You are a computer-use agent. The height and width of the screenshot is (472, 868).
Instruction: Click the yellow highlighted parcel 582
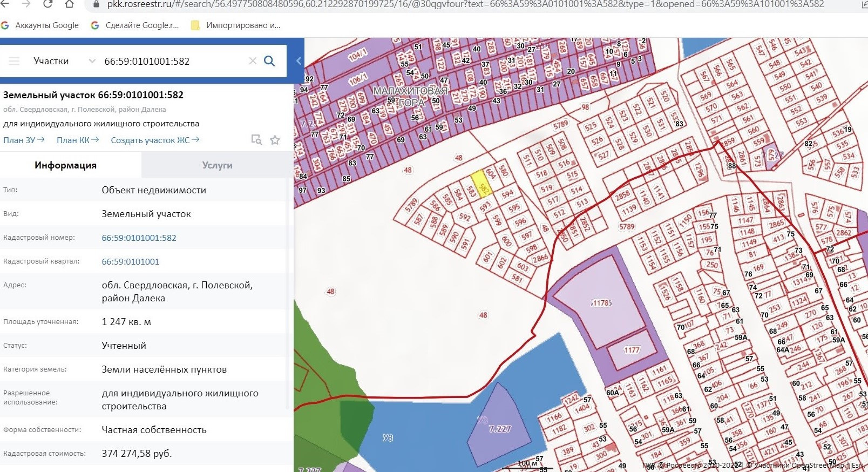pyautogui.click(x=482, y=185)
